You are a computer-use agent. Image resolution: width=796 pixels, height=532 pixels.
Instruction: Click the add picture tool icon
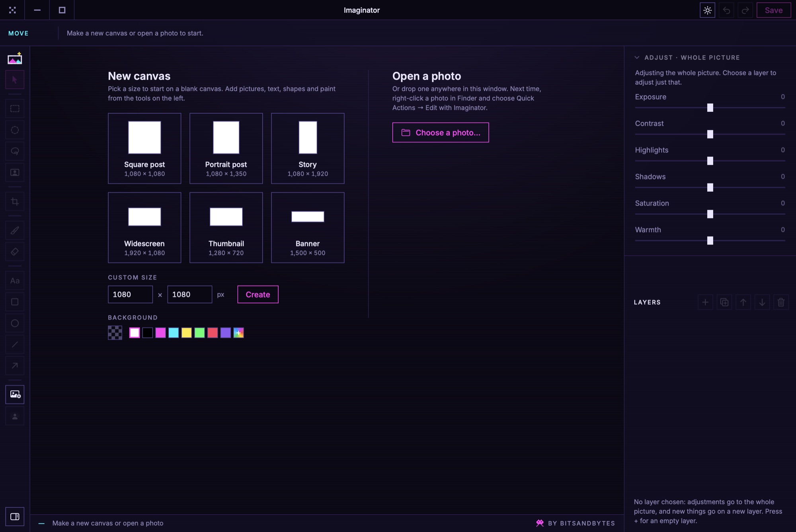click(x=15, y=394)
